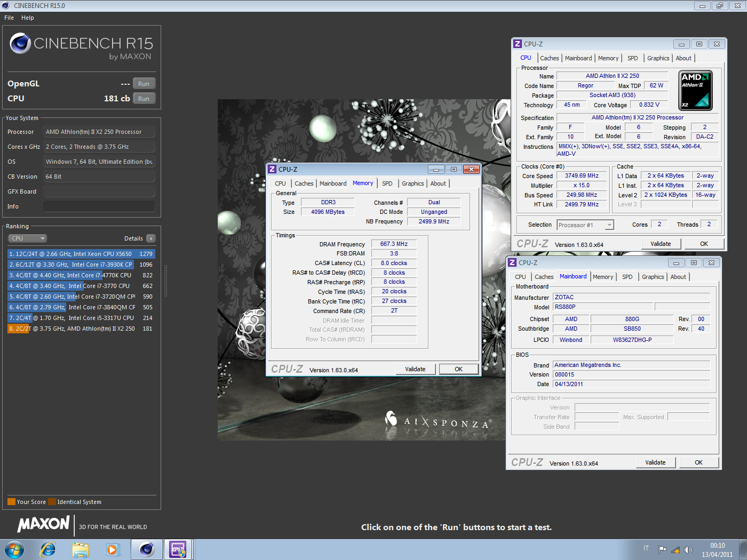Open Windows Media Player taskbar icon

(113, 549)
